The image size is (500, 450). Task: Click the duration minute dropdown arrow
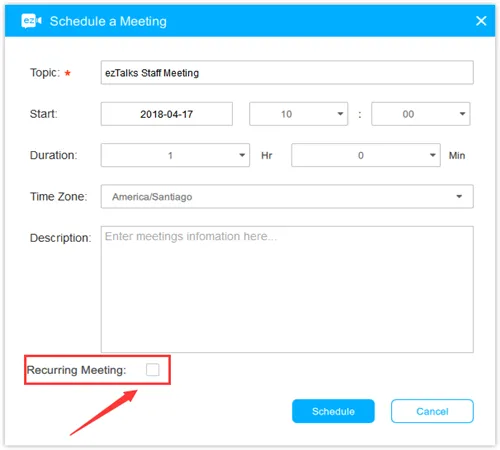point(432,155)
